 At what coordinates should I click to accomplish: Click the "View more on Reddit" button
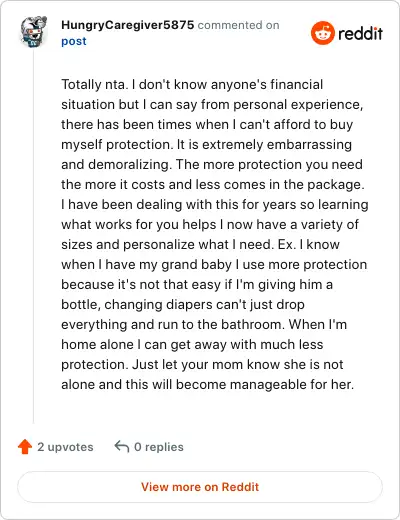click(200, 487)
